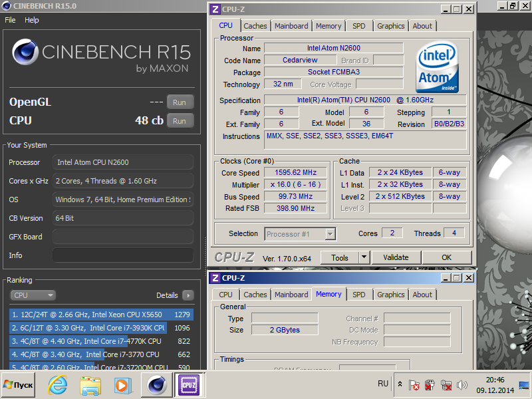532x399 pixels.
Task: Launch Windows Media Player from taskbar
Action: tap(122, 385)
